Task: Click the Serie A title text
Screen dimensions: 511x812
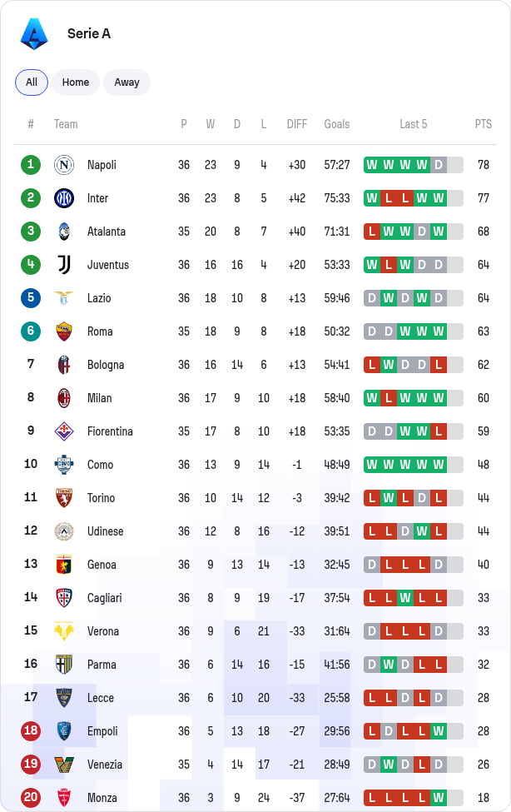Action: 89,33
